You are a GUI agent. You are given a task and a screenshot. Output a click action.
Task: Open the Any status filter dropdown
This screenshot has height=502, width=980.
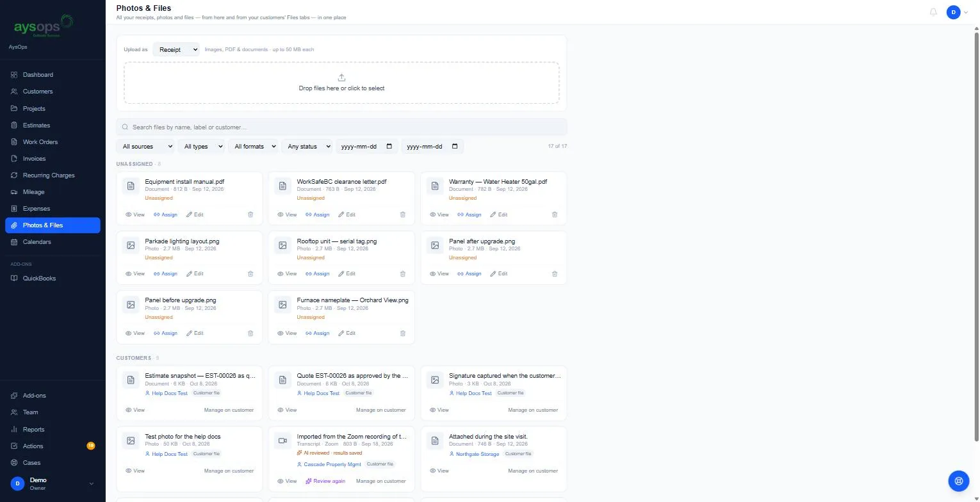[x=307, y=147]
